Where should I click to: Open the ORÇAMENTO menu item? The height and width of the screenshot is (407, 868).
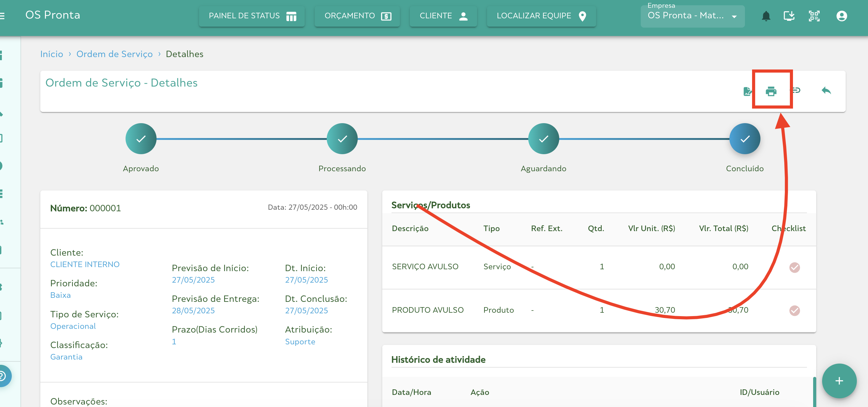point(357,16)
